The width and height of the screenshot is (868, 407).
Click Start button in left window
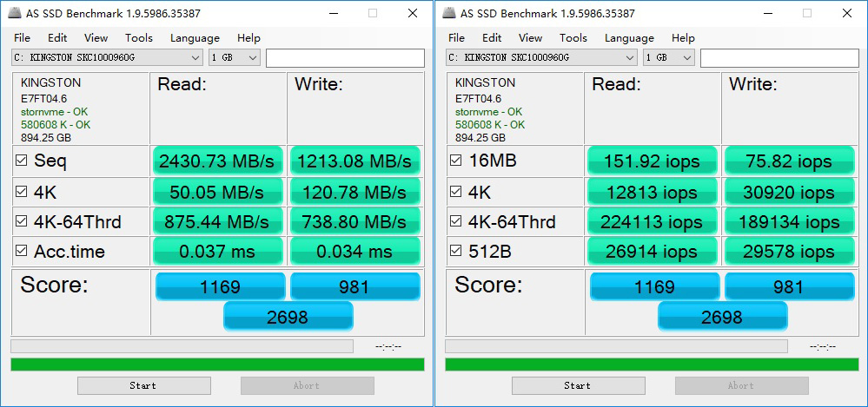(144, 385)
